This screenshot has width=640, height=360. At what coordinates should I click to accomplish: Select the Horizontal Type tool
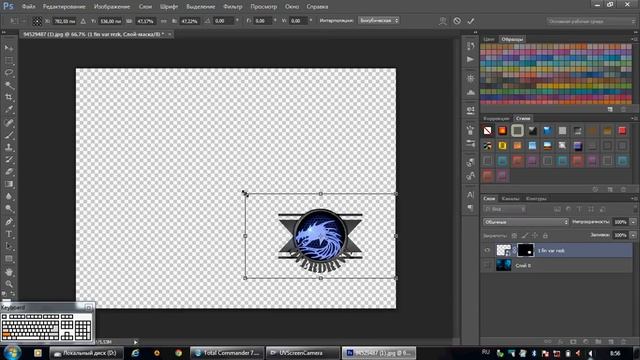click(x=9, y=234)
